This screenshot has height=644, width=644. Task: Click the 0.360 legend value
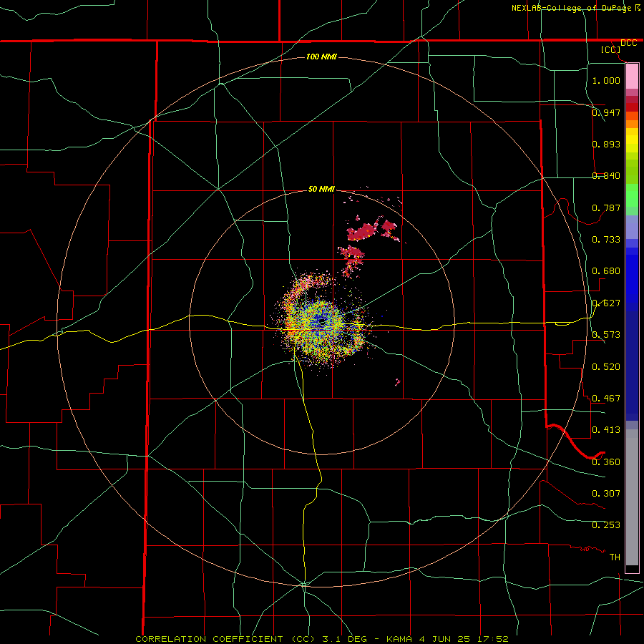point(606,462)
